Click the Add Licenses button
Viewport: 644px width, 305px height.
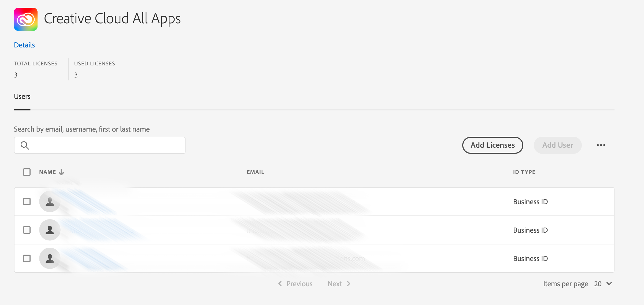point(492,145)
